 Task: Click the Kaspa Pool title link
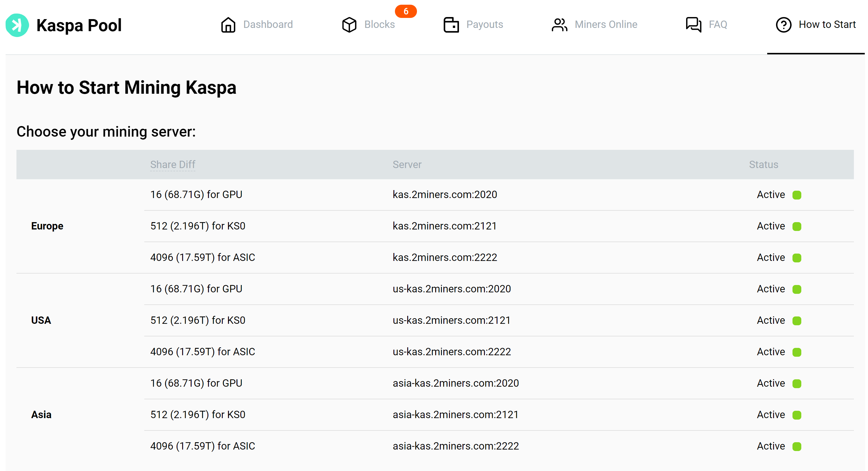pos(79,25)
